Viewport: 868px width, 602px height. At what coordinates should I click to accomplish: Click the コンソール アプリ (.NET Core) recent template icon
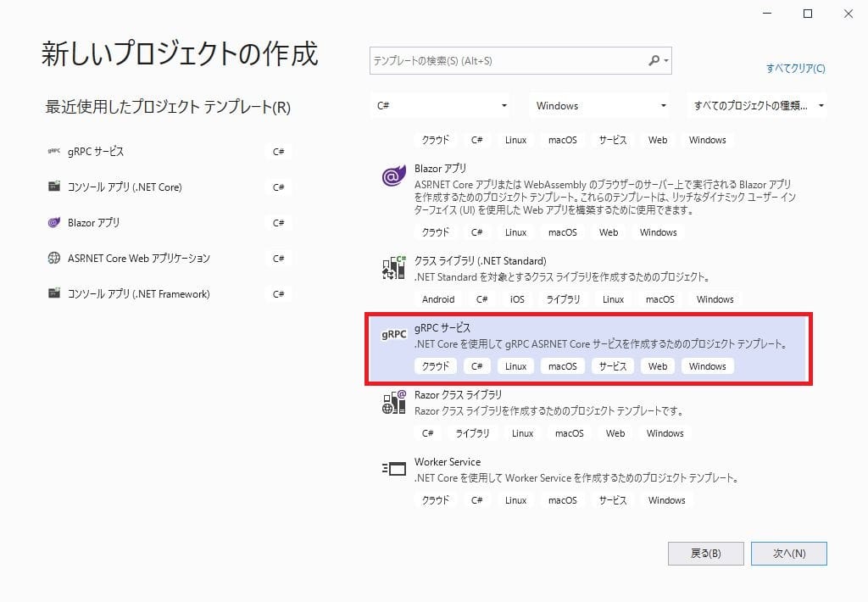click(x=53, y=186)
